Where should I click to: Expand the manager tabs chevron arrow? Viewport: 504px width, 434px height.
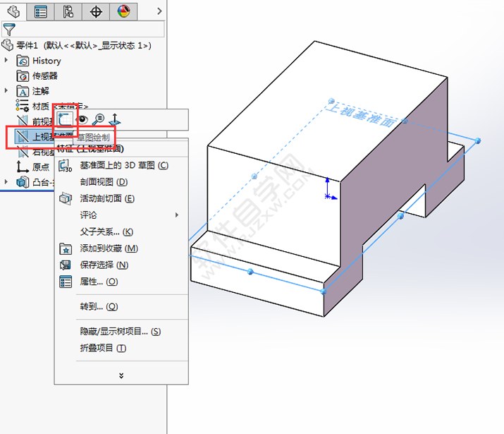[159, 11]
